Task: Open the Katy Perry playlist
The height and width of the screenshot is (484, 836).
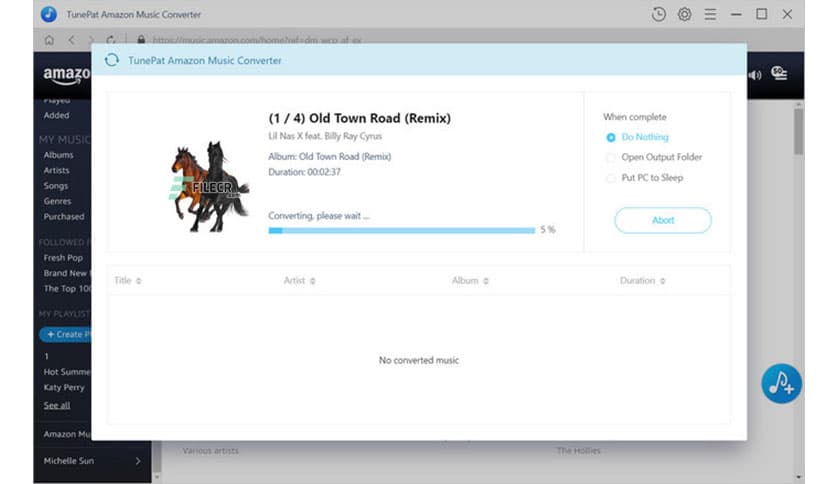Action: tap(64, 388)
